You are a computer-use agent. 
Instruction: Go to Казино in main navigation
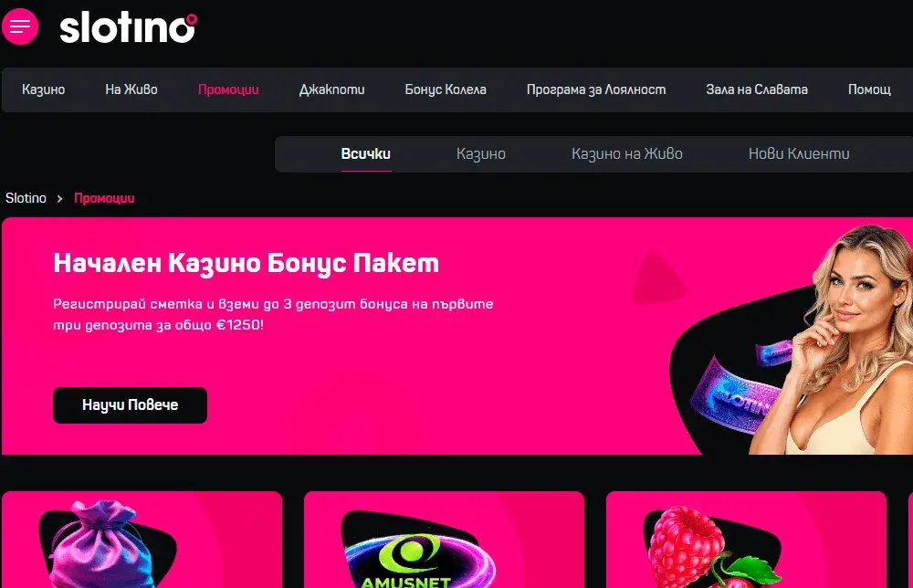pos(44,89)
